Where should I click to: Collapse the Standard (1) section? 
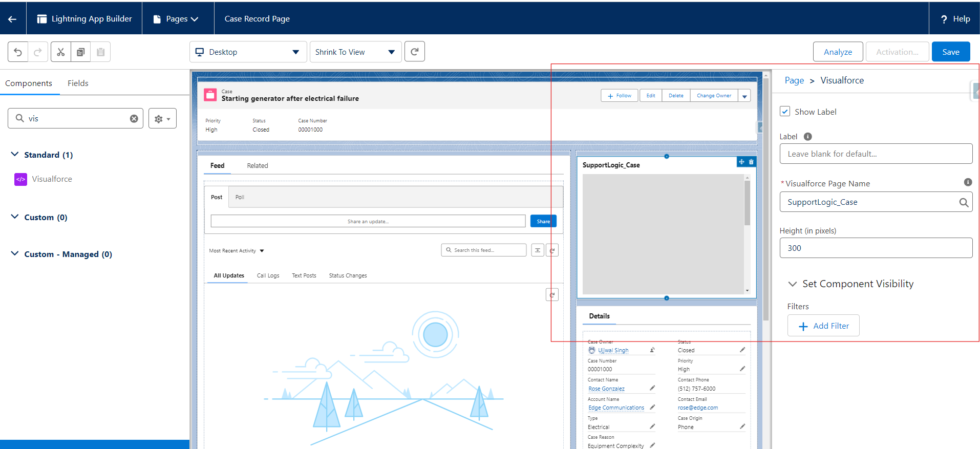coord(15,154)
